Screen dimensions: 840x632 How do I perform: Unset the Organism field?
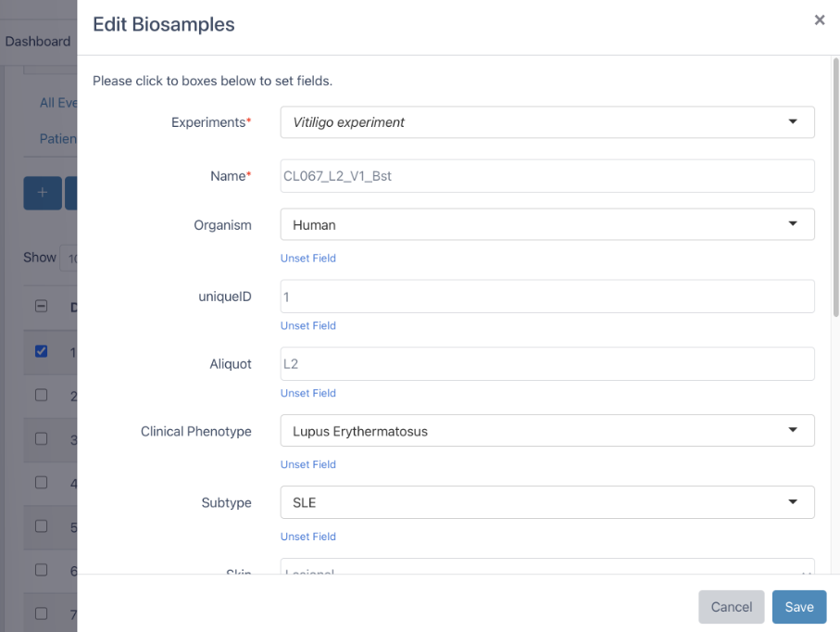[308, 258]
